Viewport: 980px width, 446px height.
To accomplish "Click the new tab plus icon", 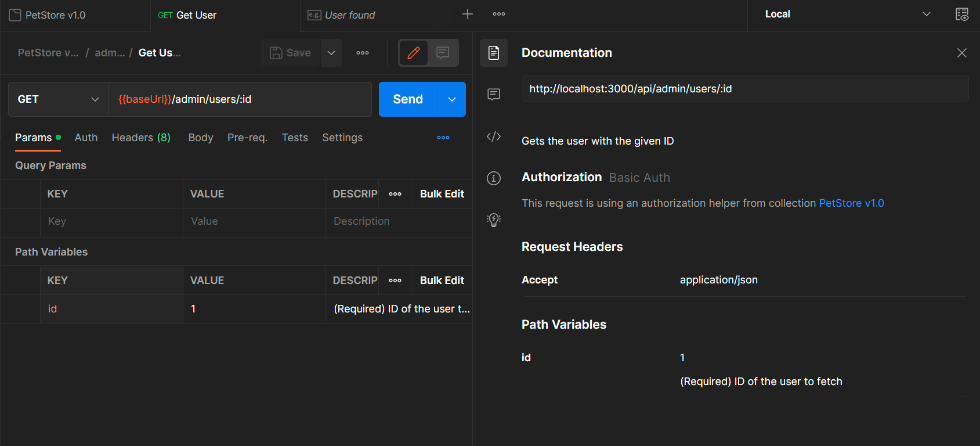I will 468,15.
